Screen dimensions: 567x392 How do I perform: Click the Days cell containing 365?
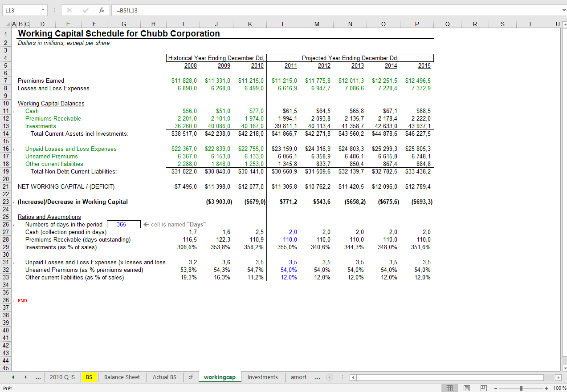pyautogui.click(x=124, y=224)
